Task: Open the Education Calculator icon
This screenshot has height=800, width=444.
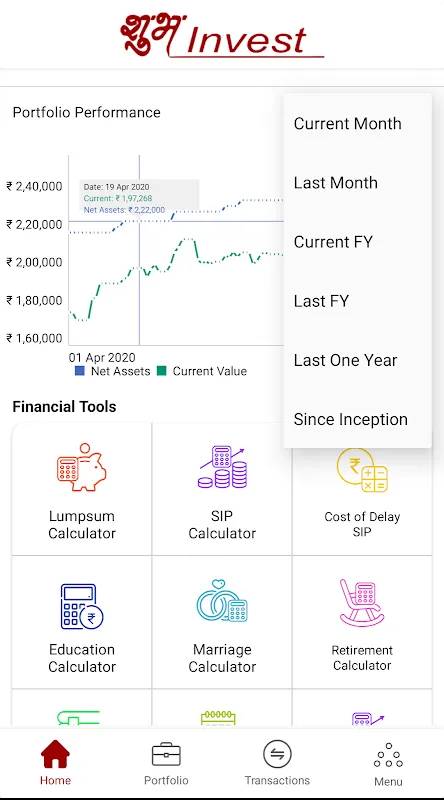Action: click(82, 606)
